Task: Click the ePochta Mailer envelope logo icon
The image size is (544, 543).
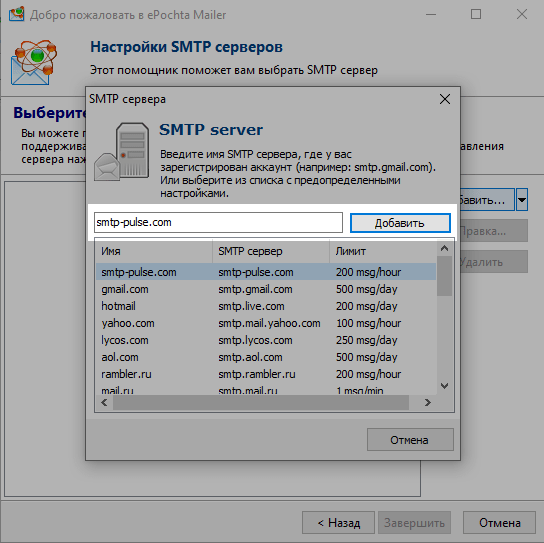Action: [33, 62]
